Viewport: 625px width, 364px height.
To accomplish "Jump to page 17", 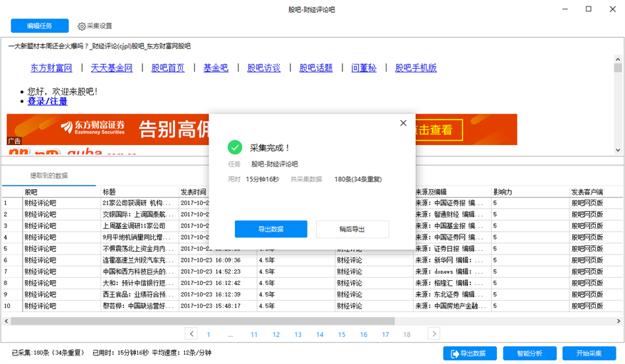I will tap(385, 335).
